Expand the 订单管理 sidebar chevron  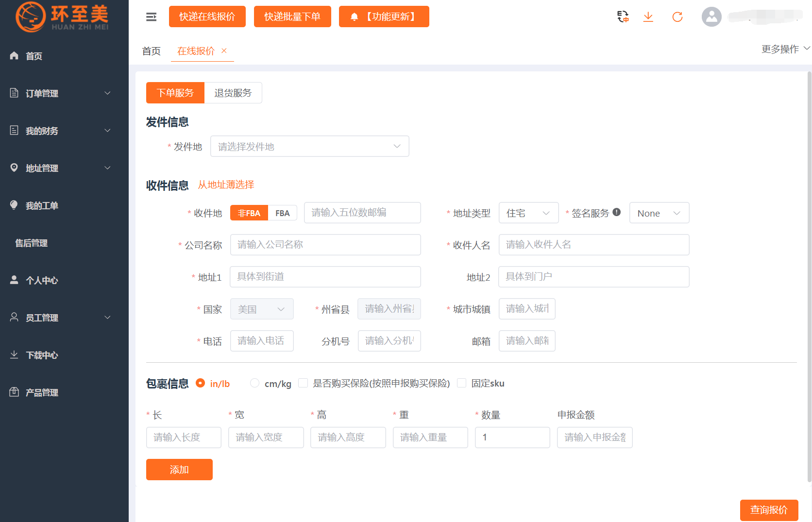point(108,93)
